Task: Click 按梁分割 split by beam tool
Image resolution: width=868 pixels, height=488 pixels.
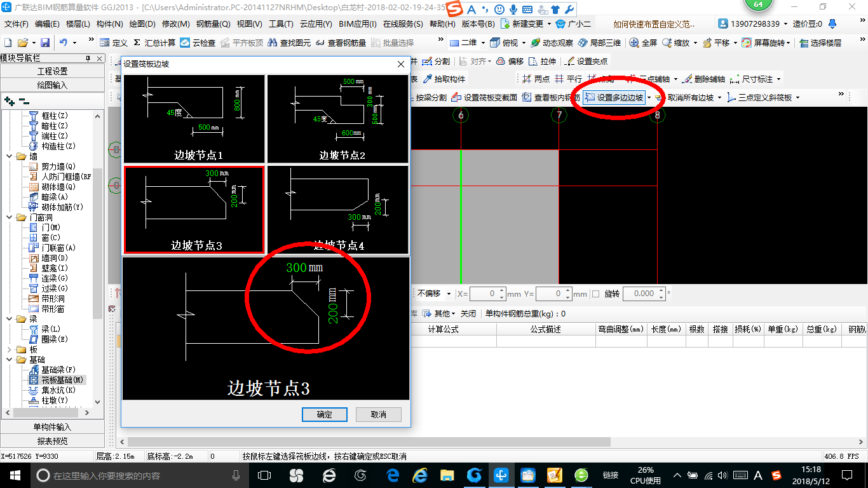Action: [x=431, y=97]
